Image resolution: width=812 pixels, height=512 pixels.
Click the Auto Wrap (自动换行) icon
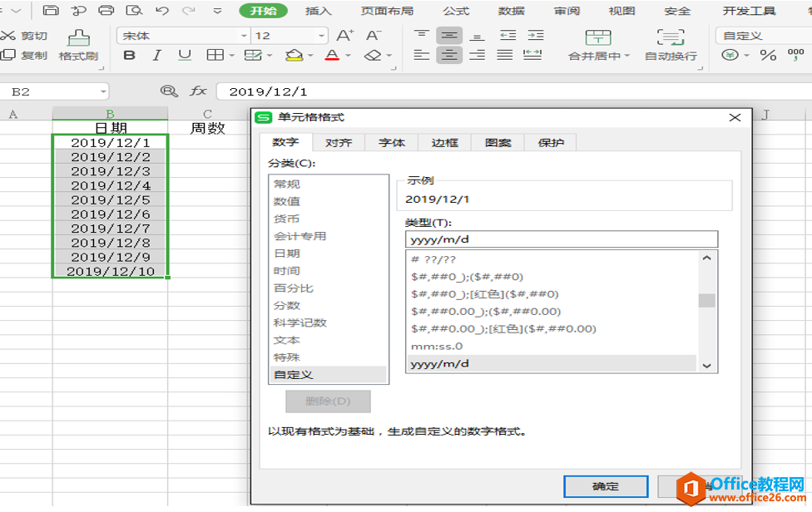click(x=671, y=37)
